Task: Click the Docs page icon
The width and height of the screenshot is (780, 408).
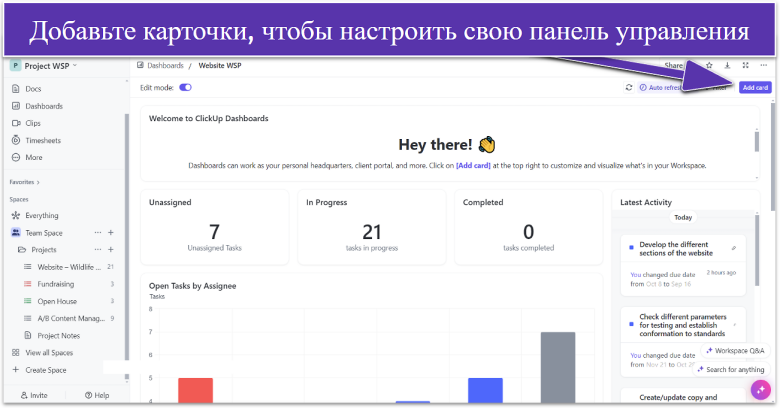Action: coord(15,89)
